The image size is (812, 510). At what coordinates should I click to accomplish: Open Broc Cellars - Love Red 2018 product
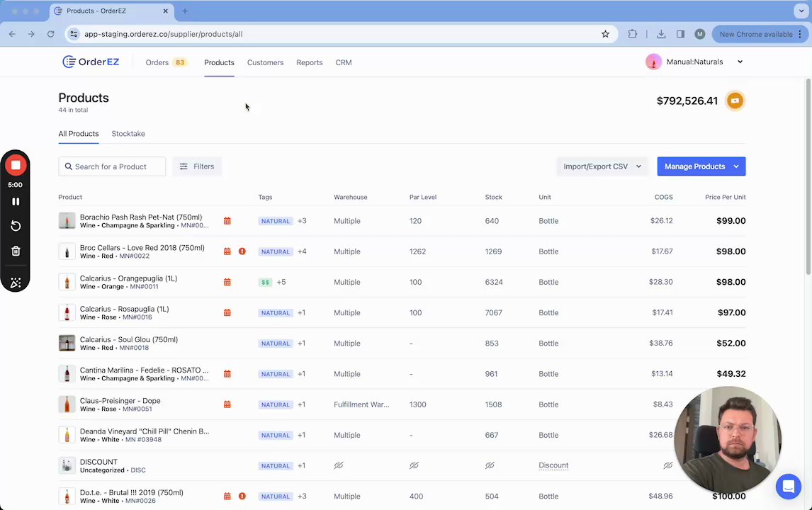142,248
